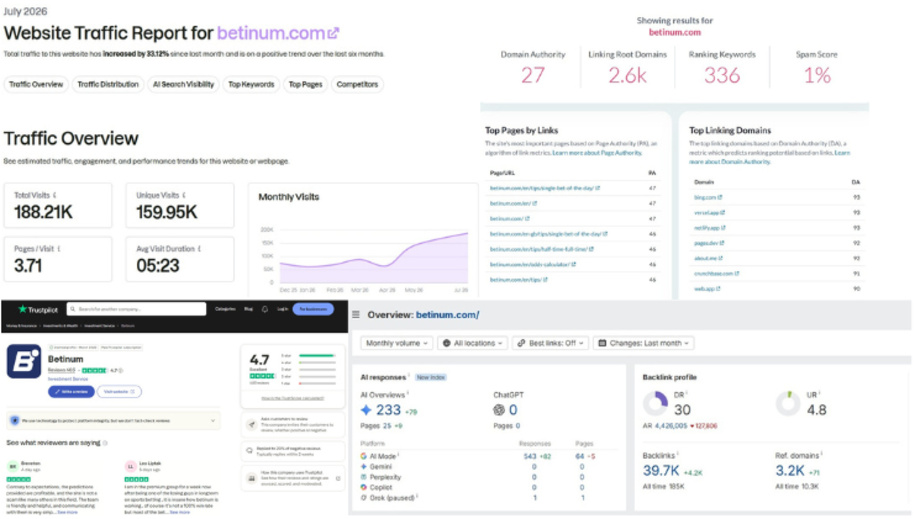
Task: Open Blog in the Trustpilot header
Action: (249, 309)
